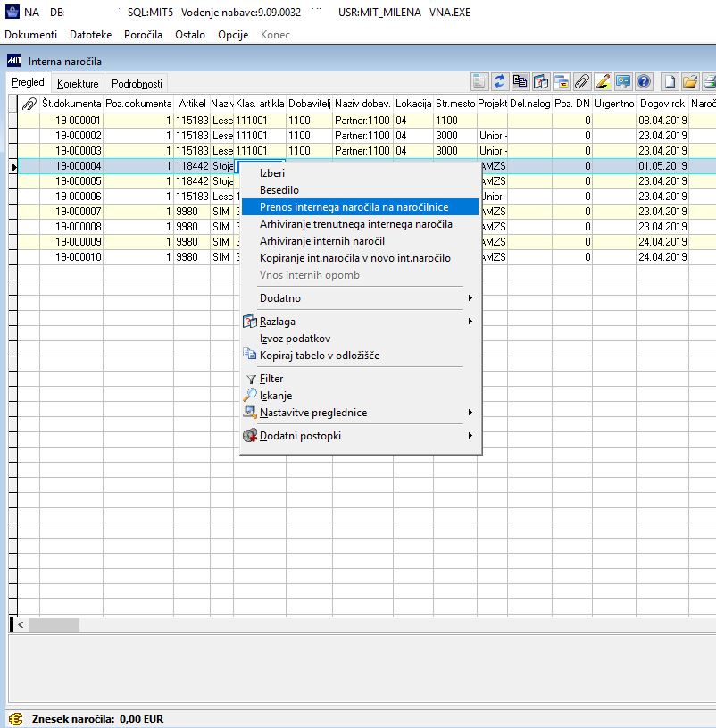Click the open folder toolbar icon

690,82
